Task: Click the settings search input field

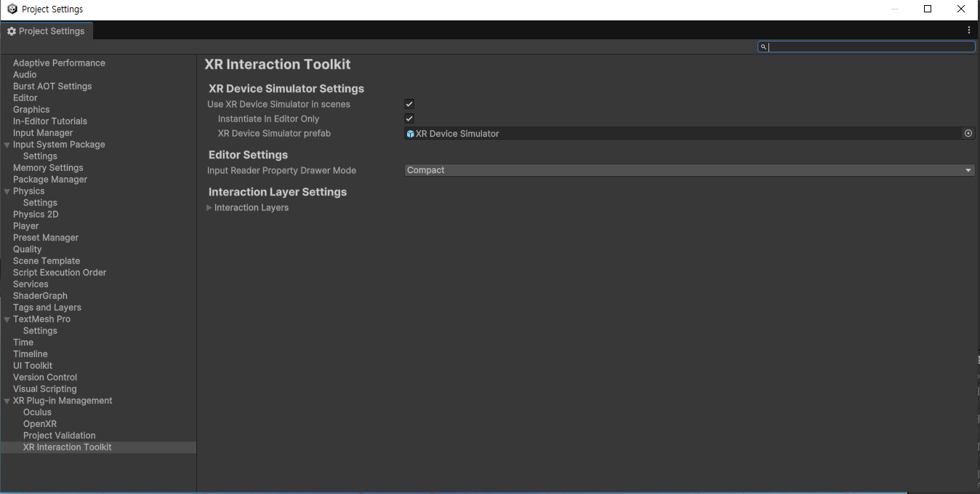Action: 867,47
